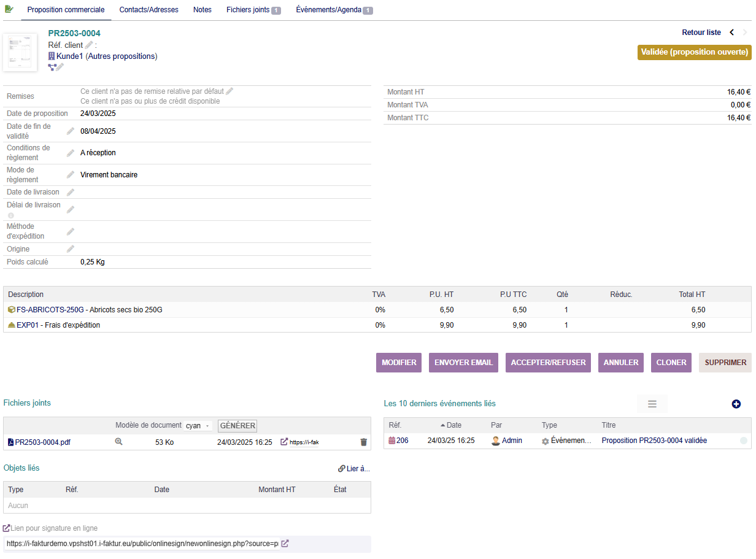This screenshot has height=559, width=756.
Task: Click pencil icon for Mode de règlement
Action: click(71, 175)
